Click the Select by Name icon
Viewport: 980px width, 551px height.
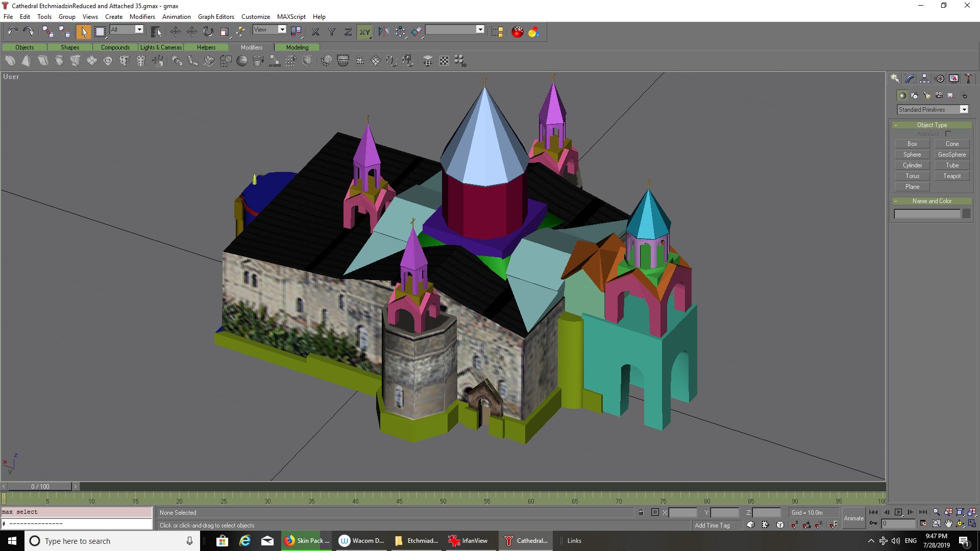pyautogui.click(x=156, y=32)
